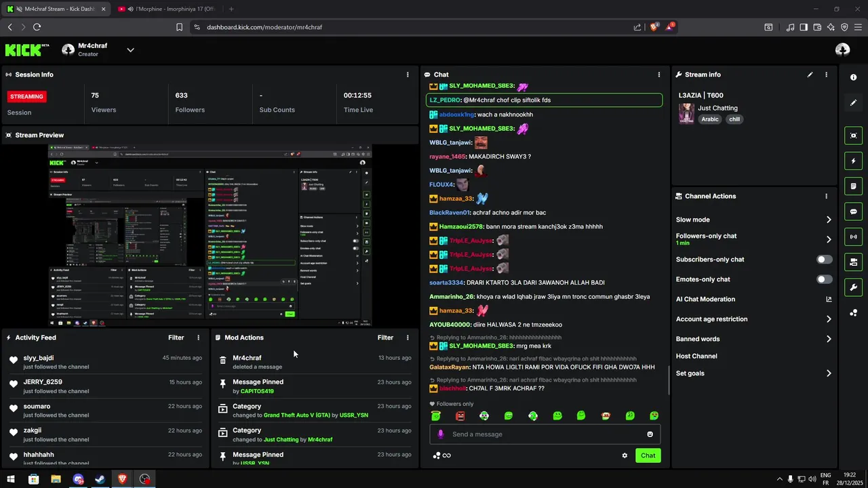868x488 pixels.
Task: Open Brave main hamburger menu
Action: [858, 27]
